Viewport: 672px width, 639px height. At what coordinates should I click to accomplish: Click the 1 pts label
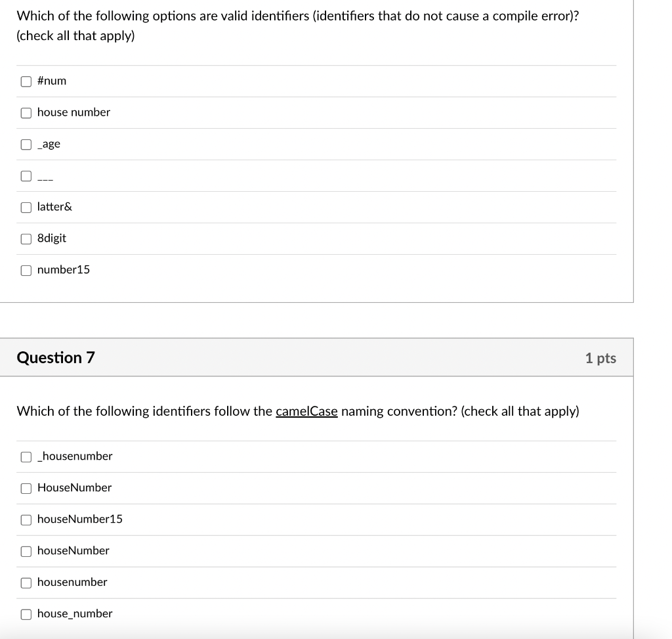tap(600, 358)
